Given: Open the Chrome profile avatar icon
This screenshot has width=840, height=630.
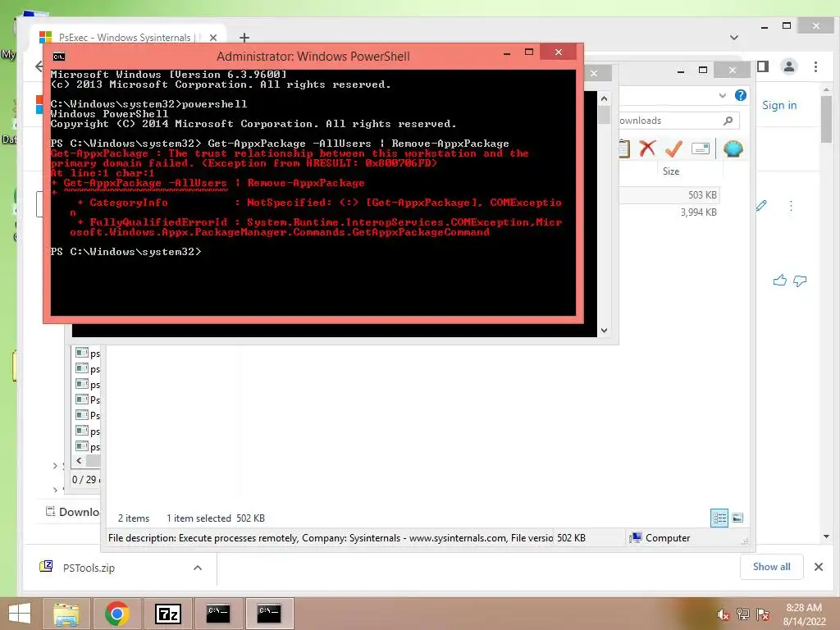Looking at the screenshot, I should pos(788,66).
